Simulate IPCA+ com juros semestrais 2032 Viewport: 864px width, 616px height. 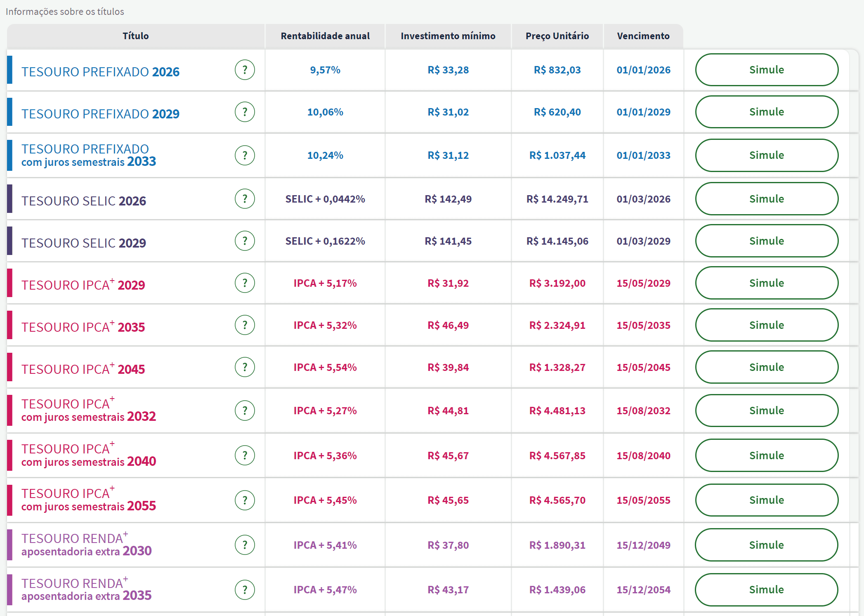pos(767,411)
